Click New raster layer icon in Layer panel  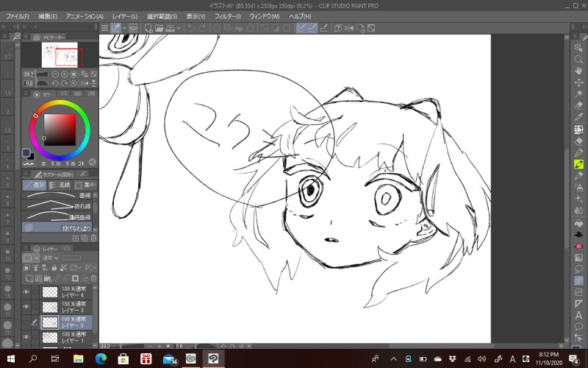(x=29, y=278)
